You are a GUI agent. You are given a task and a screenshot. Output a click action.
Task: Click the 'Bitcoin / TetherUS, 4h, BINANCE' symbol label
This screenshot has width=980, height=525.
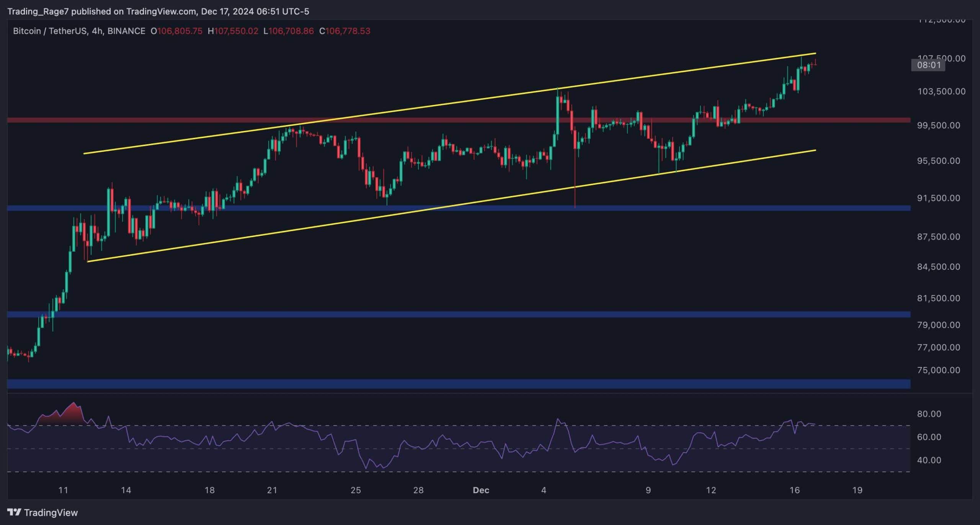79,31
